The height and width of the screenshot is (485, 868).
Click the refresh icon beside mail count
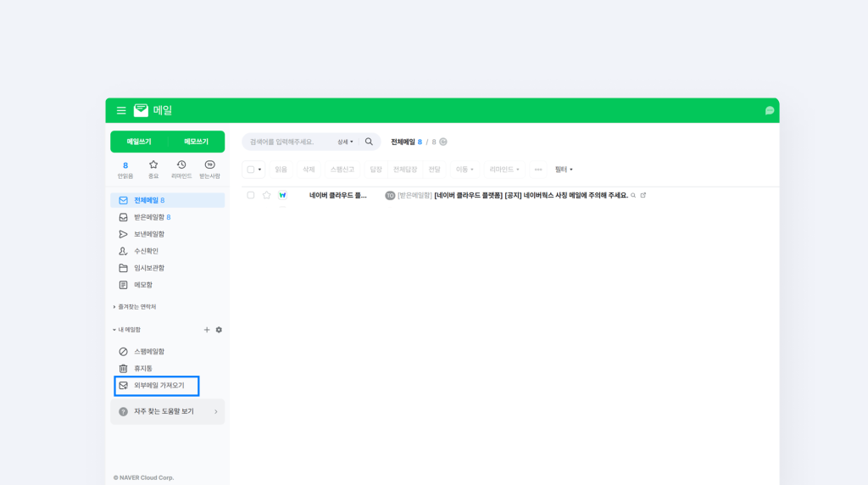pos(443,142)
